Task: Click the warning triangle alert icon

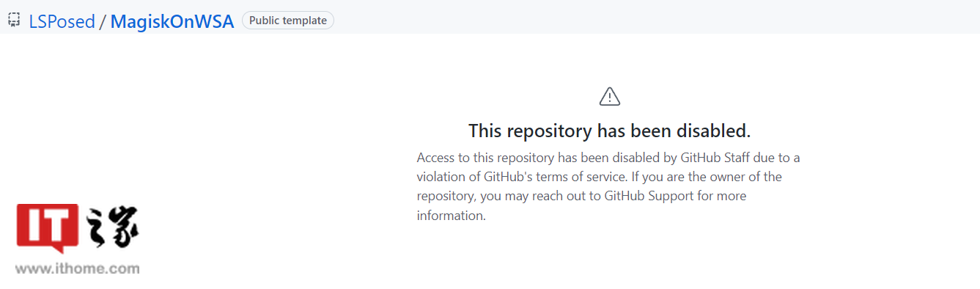Action: point(610,96)
